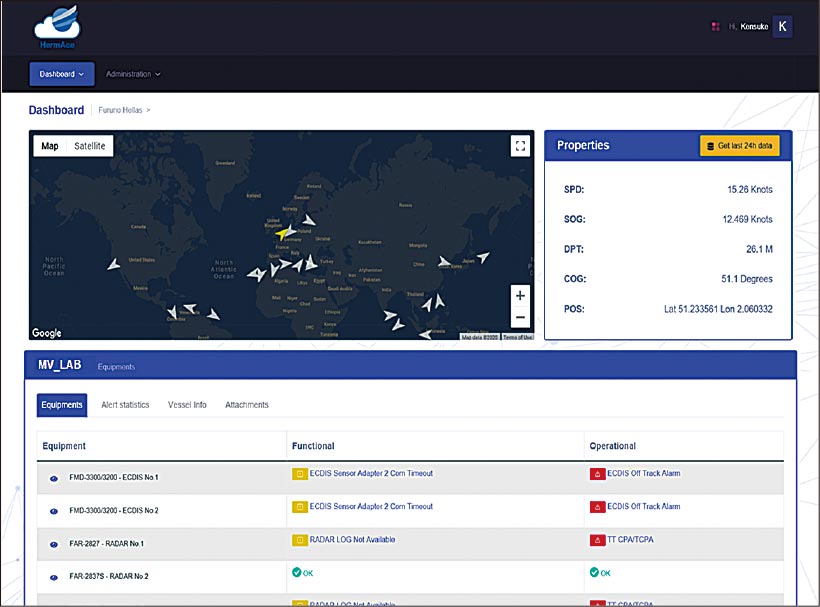Zoom out on the map
820x607 pixels.
pyautogui.click(x=520, y=317)
